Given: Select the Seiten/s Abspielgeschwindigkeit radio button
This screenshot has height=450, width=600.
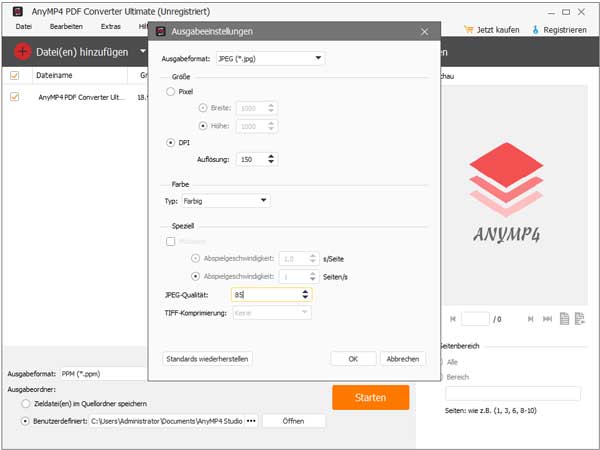Looking at the screenshot, I should click(x=195, y=276).
